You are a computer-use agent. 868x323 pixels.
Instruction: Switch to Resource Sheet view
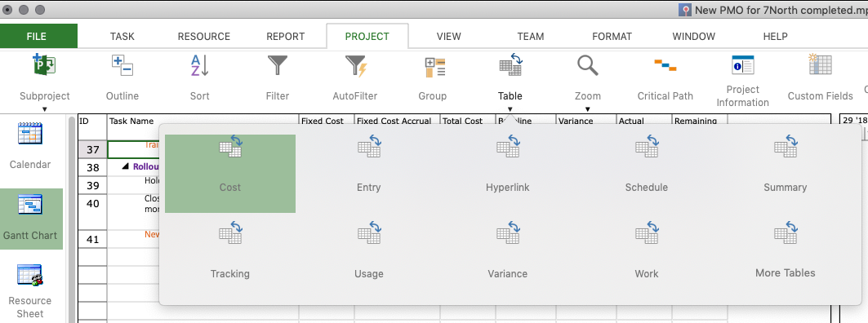pyautogui.click(x=30, y=291)
